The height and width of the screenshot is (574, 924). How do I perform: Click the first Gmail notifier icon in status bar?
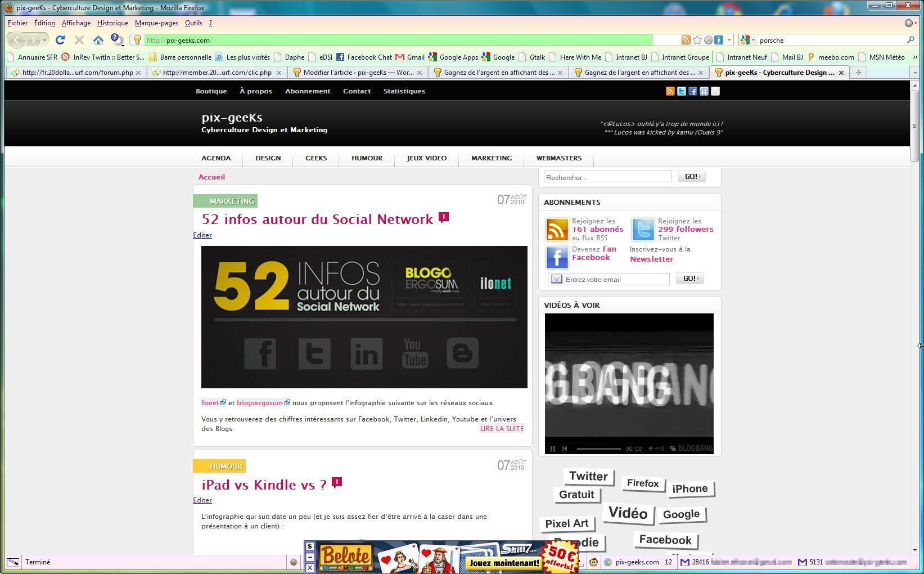coord(685,562)
